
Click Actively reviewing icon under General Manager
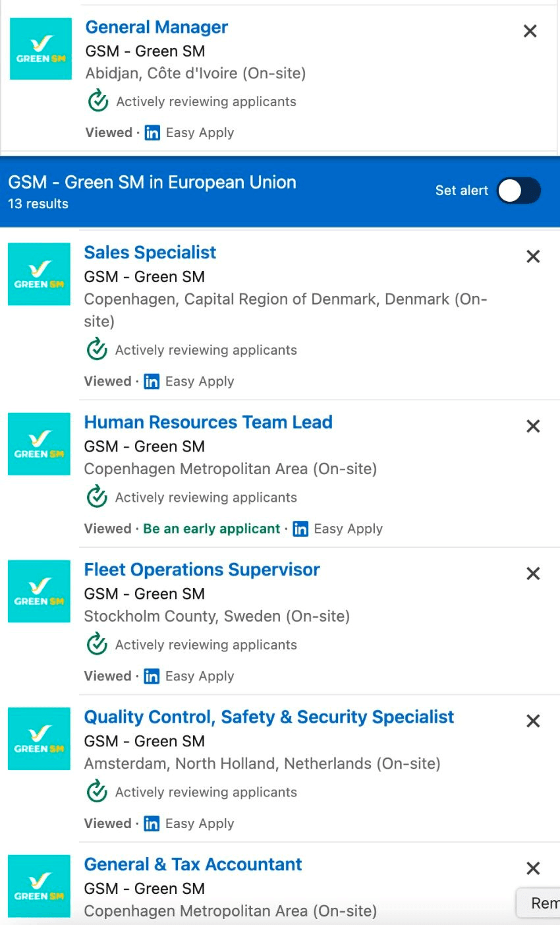click(99, 101)
